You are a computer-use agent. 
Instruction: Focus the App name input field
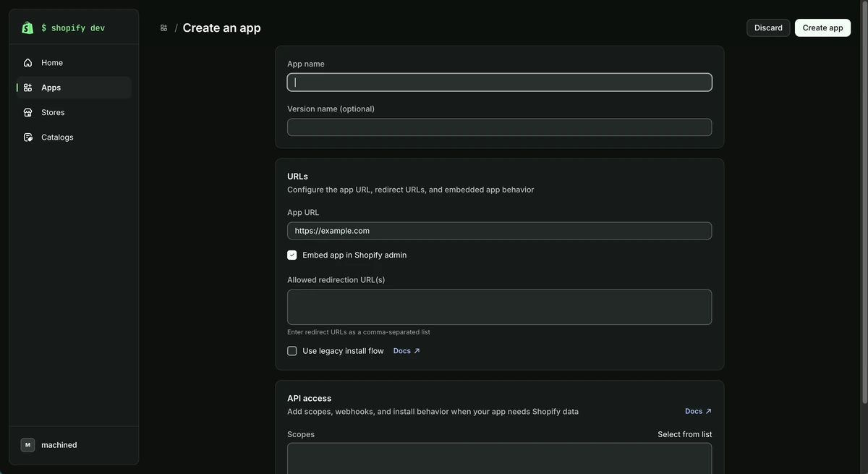(x=499, y=82)
